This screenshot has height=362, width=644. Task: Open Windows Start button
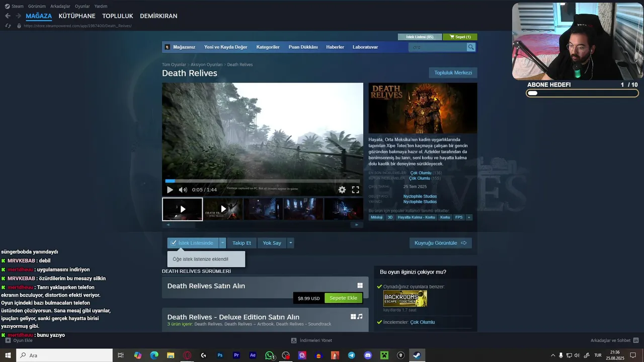[x=8, y=355]
